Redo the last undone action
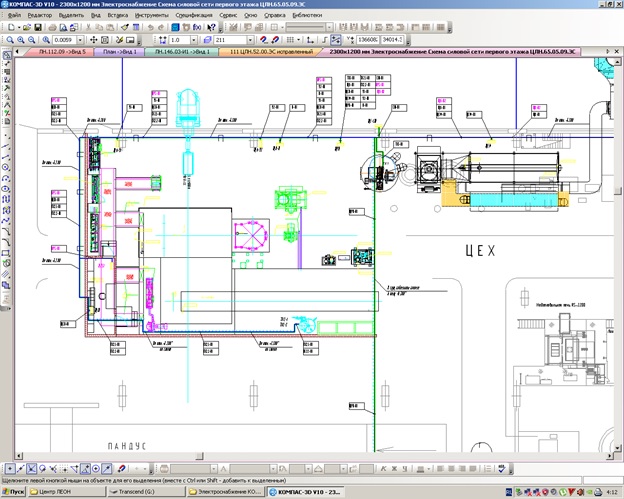 click(x=161, y=27)
